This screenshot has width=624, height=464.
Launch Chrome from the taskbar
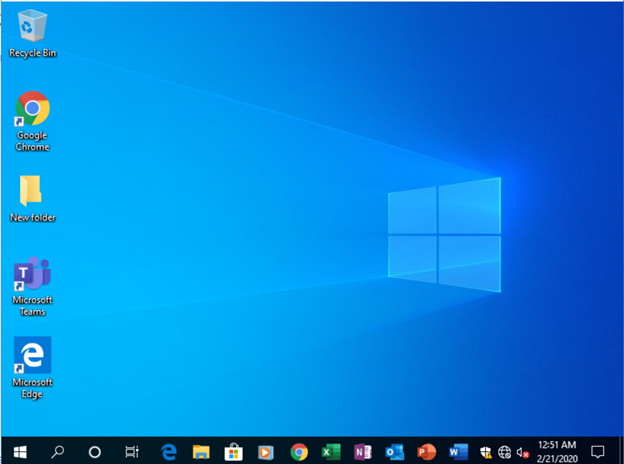(x=299, y=452)
